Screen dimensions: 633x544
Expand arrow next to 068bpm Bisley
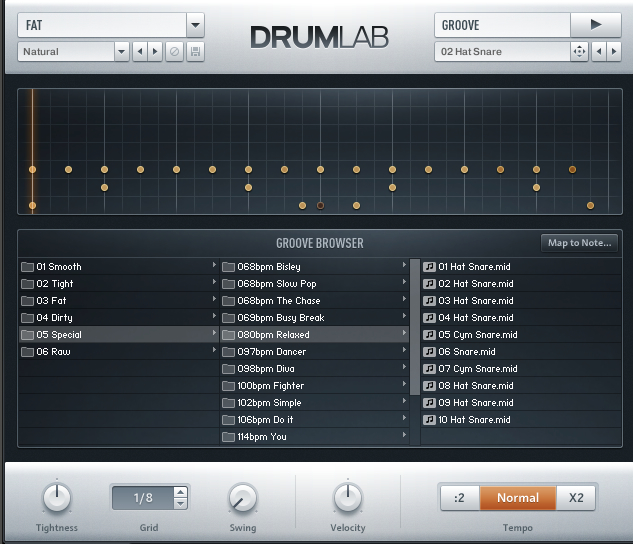[404, 265]
